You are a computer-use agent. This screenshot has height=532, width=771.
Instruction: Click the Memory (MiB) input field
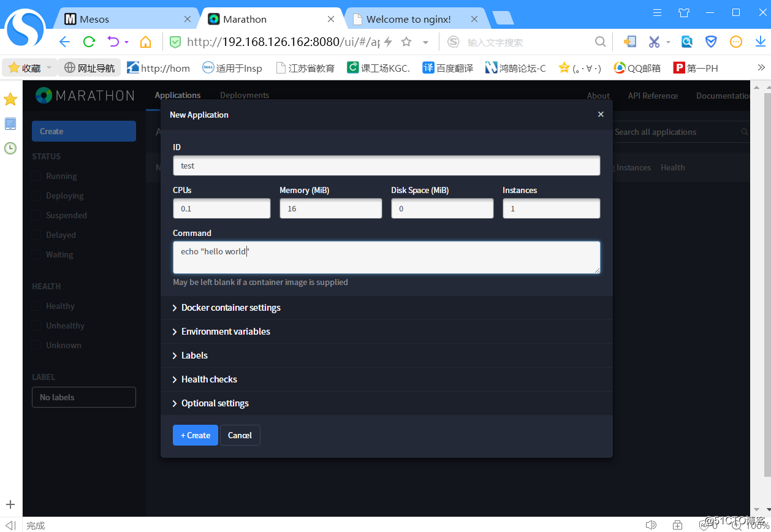[331, 208]
